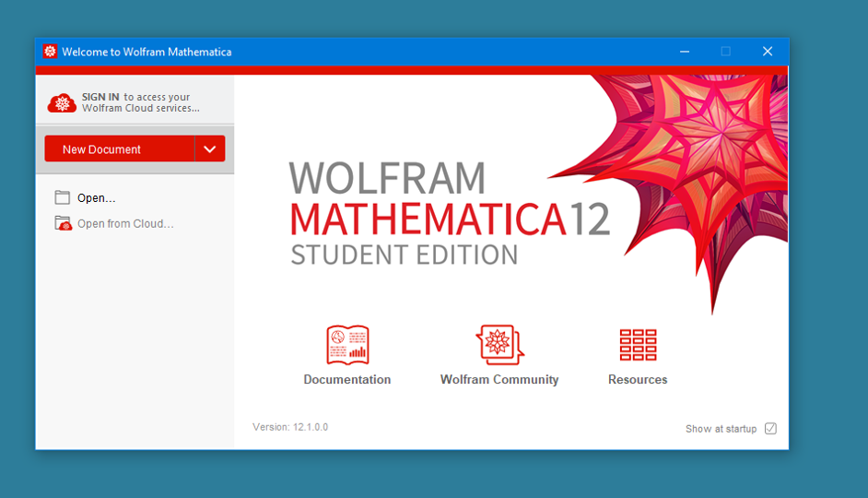Select the Open... entry
The image size is (868, 498).
click(x=97, y=197)
